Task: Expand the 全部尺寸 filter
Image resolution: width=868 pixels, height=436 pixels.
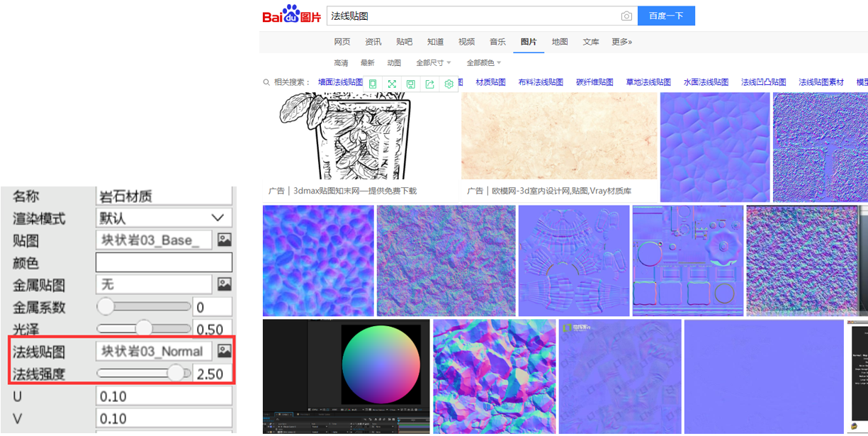Action: coord(433,63)
